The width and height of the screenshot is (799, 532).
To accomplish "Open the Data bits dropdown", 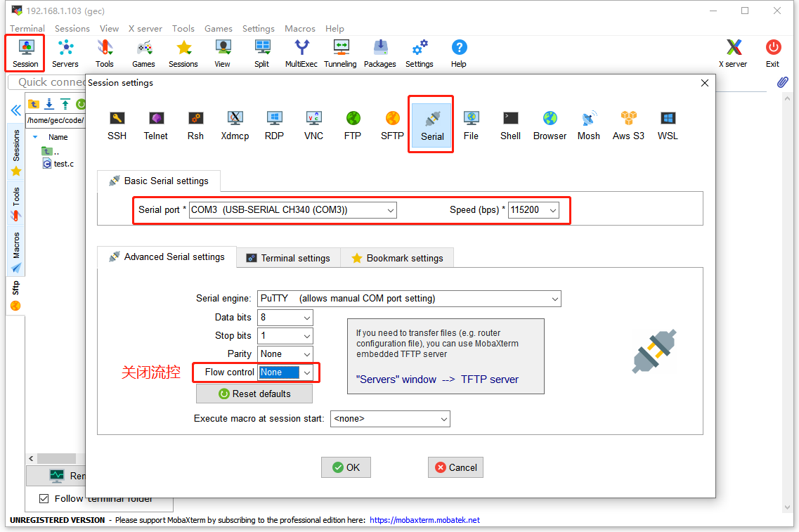I will coord(285,318).
